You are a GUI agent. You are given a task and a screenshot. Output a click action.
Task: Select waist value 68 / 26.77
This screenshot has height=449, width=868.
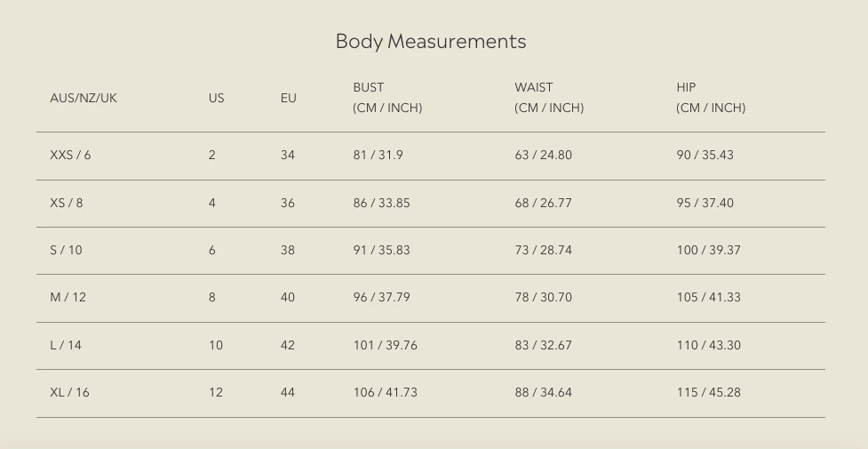(x=543, y=203)
